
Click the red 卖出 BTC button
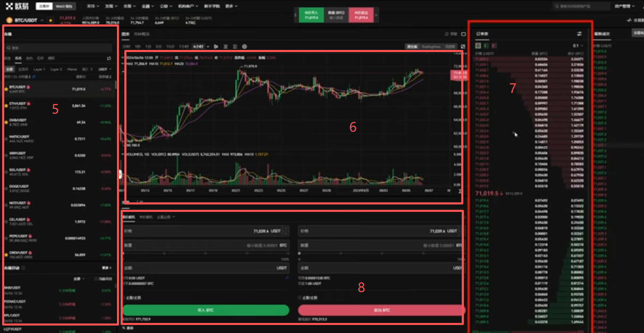tap(382, 310)
